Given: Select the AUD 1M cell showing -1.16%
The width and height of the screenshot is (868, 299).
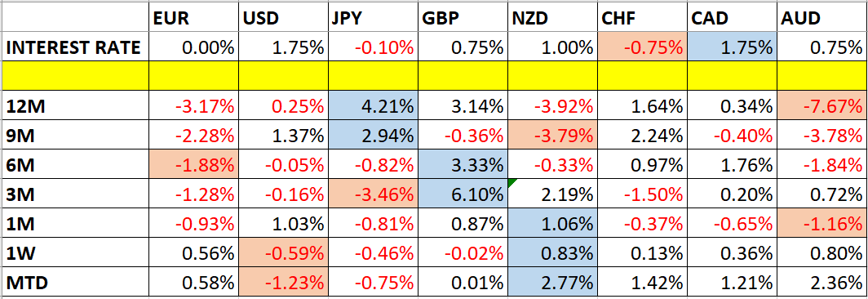Looking at the screenshot, I should pos(822,224).
